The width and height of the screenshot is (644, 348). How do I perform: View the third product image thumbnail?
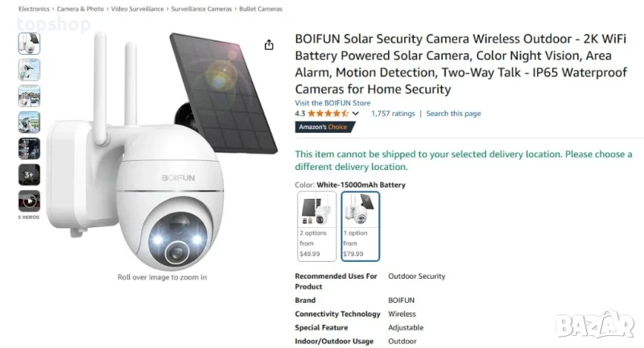[29, 96]
